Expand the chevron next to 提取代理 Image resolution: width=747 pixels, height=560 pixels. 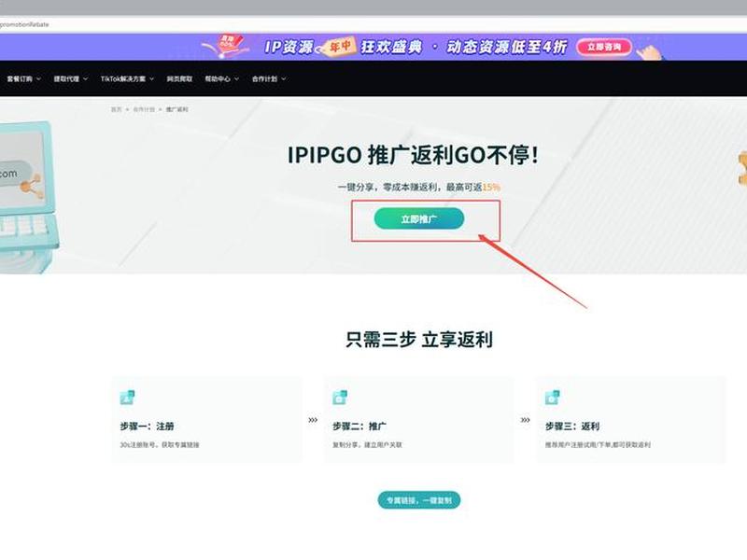click(x=85, y=78)
